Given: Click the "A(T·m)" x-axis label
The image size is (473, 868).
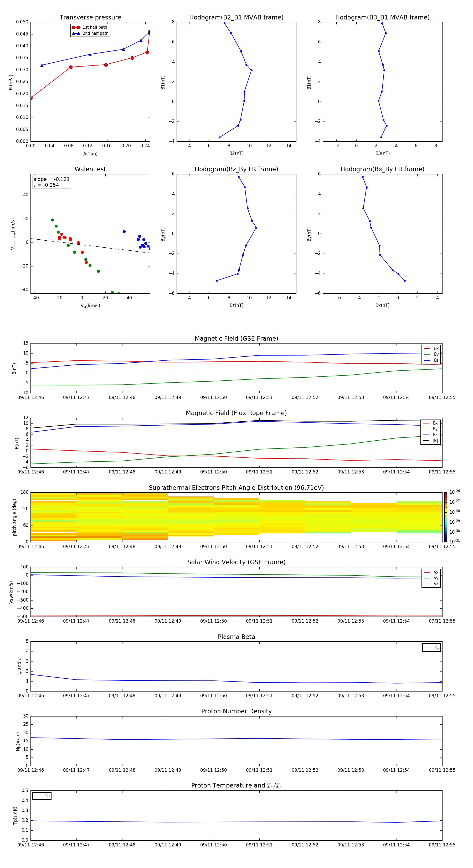Looking at the screenshot, I should pos(90,154).
